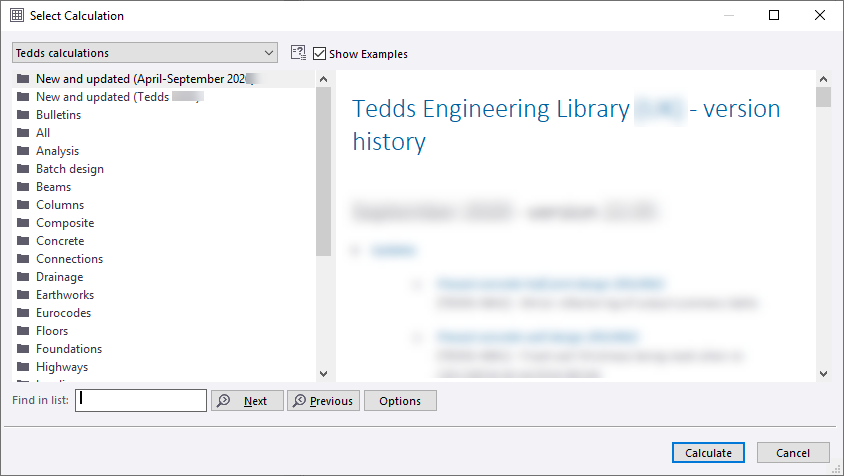Click the folder icon next to Concrete
This screenshot has height=476, width=844.
pyautogui.click(x=23, y=241)
